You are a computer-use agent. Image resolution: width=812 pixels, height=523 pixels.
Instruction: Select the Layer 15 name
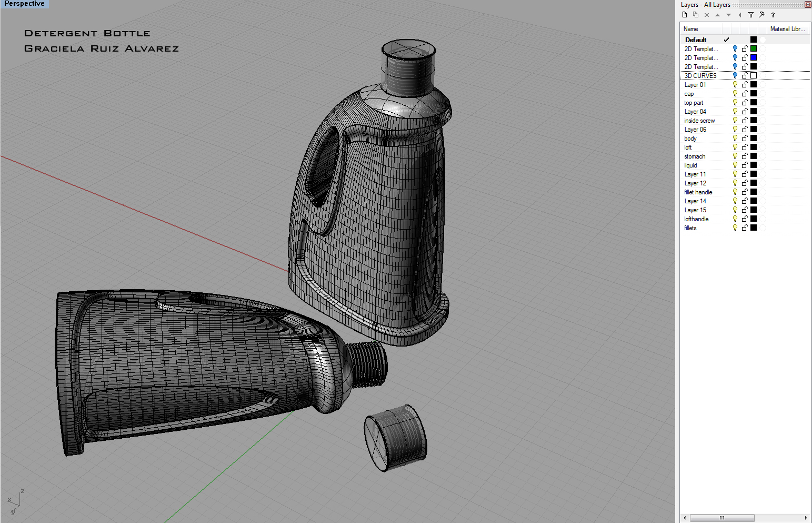click(x=695, y=210)
